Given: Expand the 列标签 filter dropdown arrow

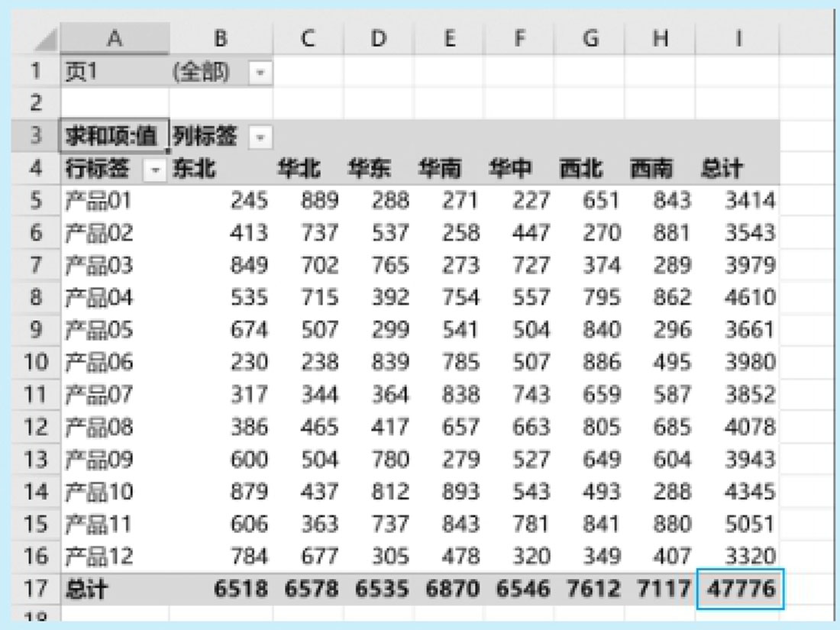Looking at the screenshot, I should pyautogui.click(x=261, y=138).
